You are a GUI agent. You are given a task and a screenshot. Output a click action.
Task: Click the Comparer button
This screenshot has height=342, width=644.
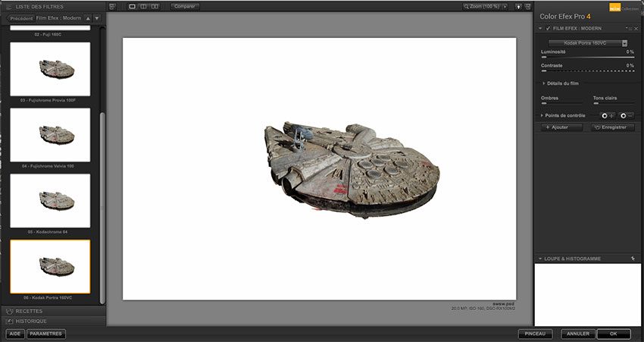tap(185, 7)
